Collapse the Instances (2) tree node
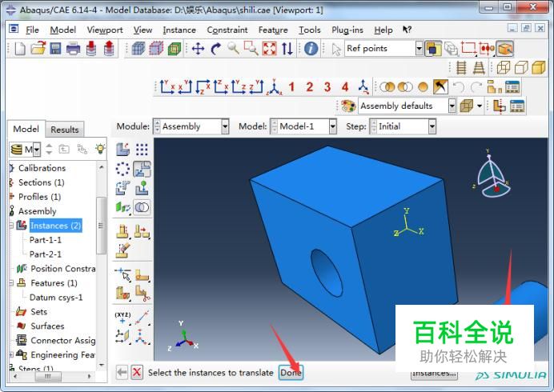 coord(11,226)
